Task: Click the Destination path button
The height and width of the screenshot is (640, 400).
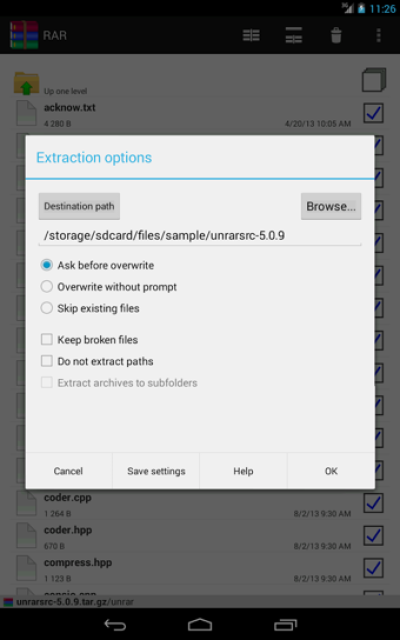Action: coord(79,206)
